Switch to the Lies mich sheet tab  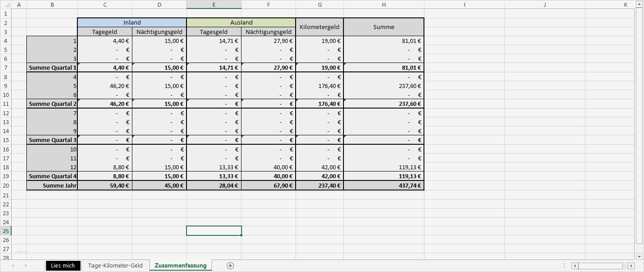click(63, 265)
